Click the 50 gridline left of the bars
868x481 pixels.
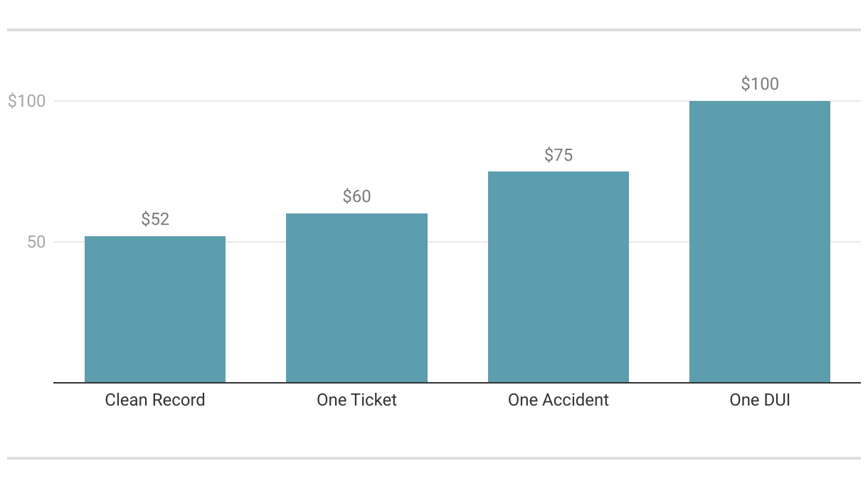coord(68,242)
